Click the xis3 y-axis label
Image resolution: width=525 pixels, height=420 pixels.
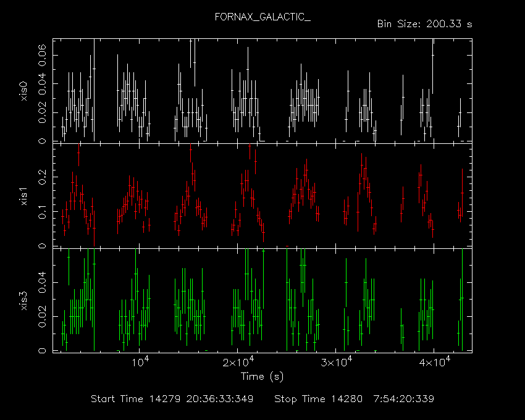pyautogui.click(x=23, y=301)
